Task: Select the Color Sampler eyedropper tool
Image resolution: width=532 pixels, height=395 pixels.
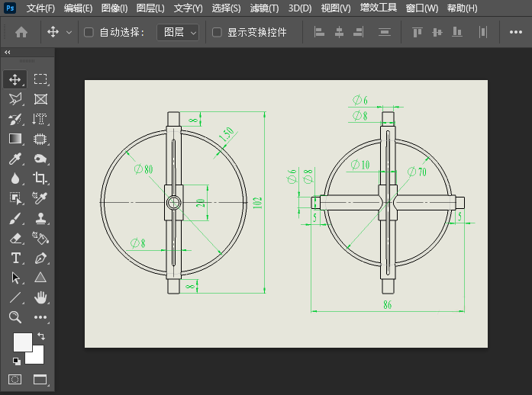Action: [x=40, y=198]
